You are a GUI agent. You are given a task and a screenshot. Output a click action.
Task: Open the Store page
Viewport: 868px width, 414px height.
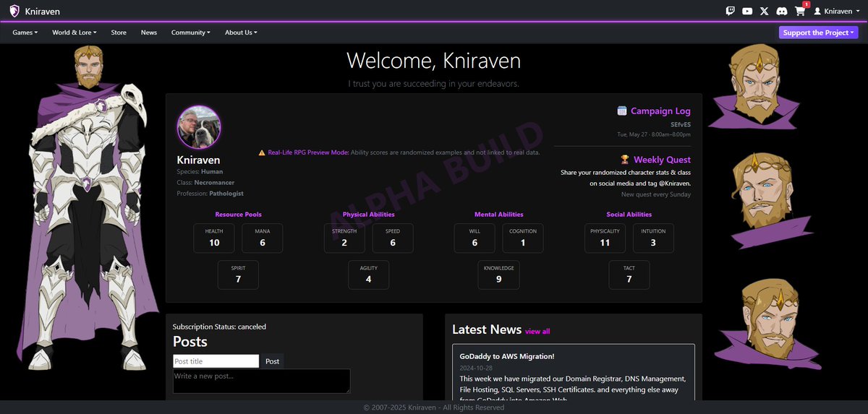(x=119, y=33)
